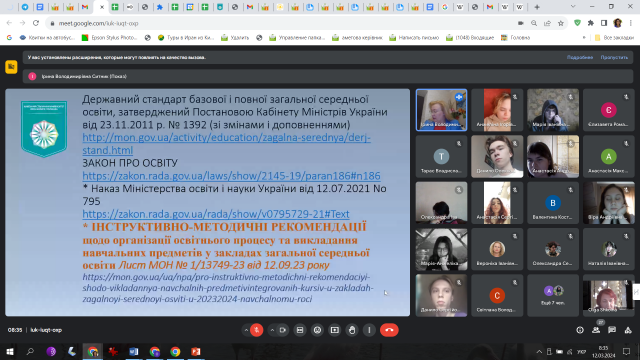
Task: Open the taskbar clock showing 12.03.2024
Action: coord(603,352)
